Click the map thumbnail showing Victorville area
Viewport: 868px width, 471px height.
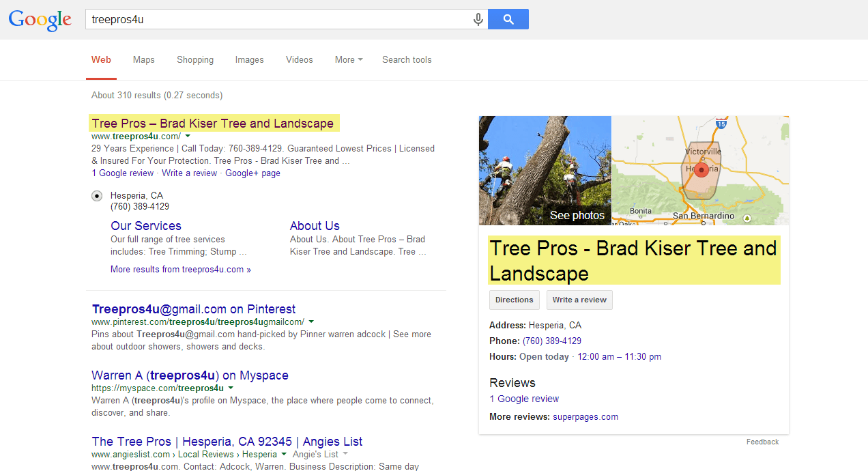(x=701, y=171)
